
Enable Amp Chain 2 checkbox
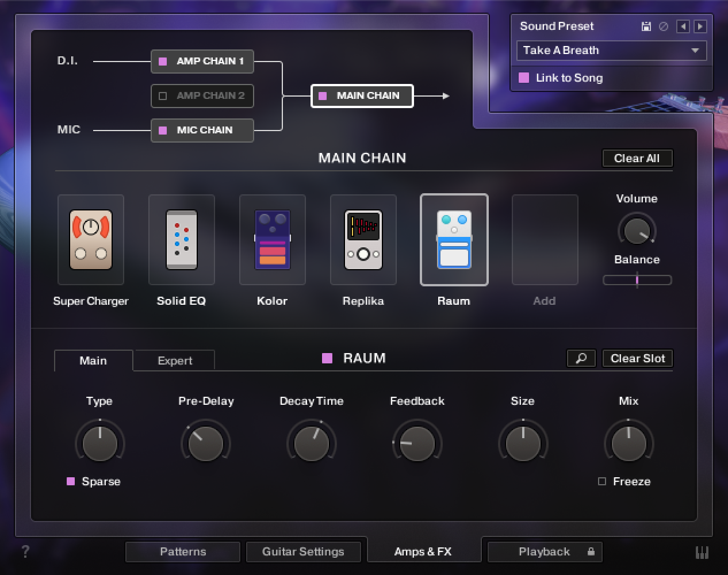pos(163,96)
